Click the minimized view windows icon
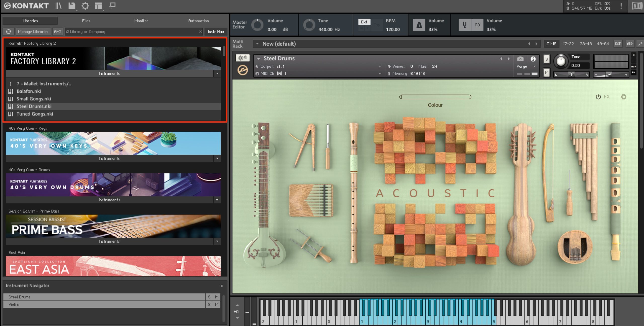Screen dimensions: 644x326 112,6
